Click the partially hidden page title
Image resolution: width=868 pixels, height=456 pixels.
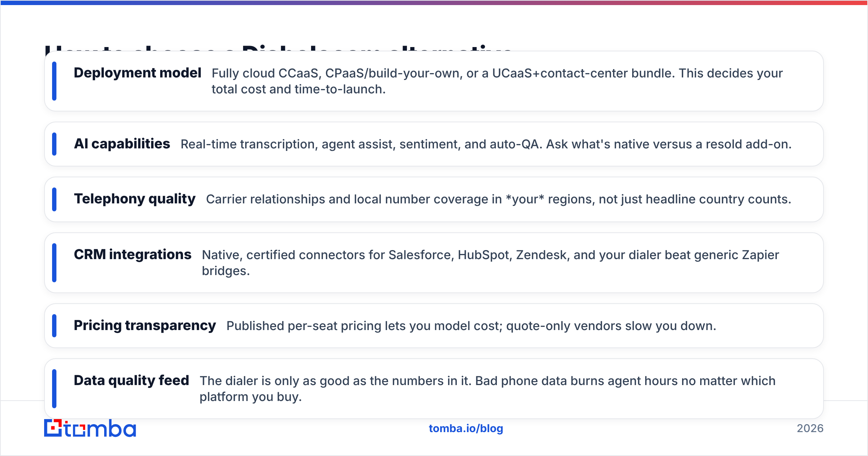(x=278, y=48)
